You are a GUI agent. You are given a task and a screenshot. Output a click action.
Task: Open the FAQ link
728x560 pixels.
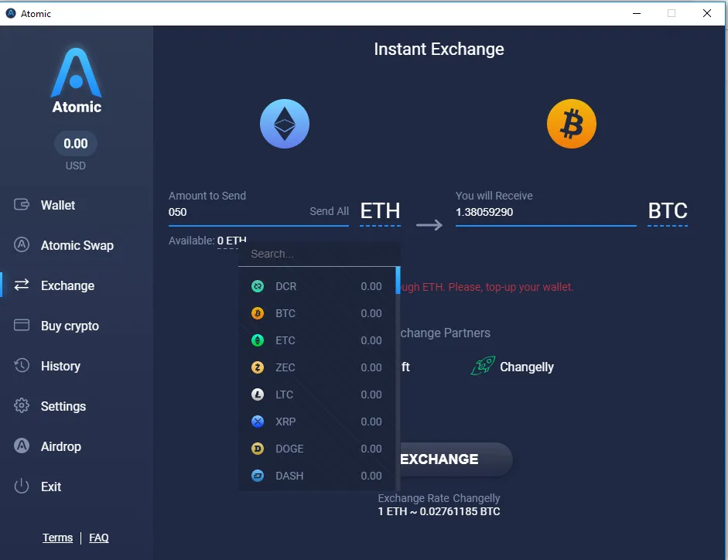(x=99, y=538)
